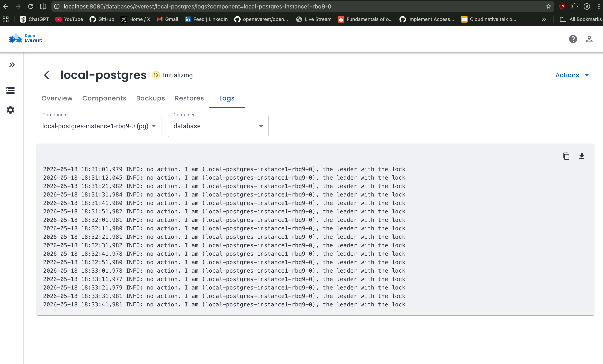Screen dimensions: 603x364
Task: Select the Logs tab
Action: coord(227,98)
